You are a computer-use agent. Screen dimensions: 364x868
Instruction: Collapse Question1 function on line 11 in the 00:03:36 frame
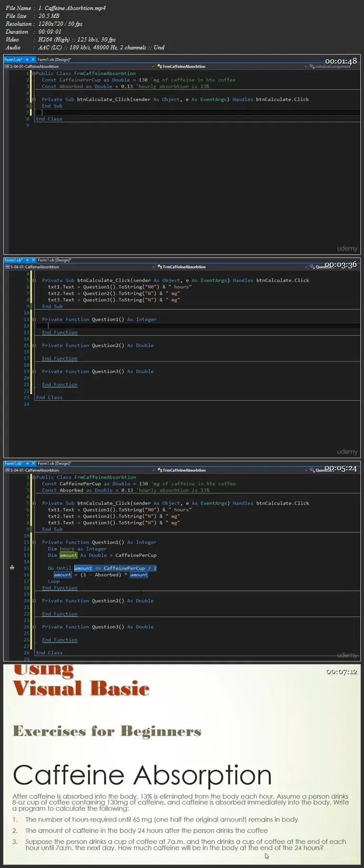point(34,319)
